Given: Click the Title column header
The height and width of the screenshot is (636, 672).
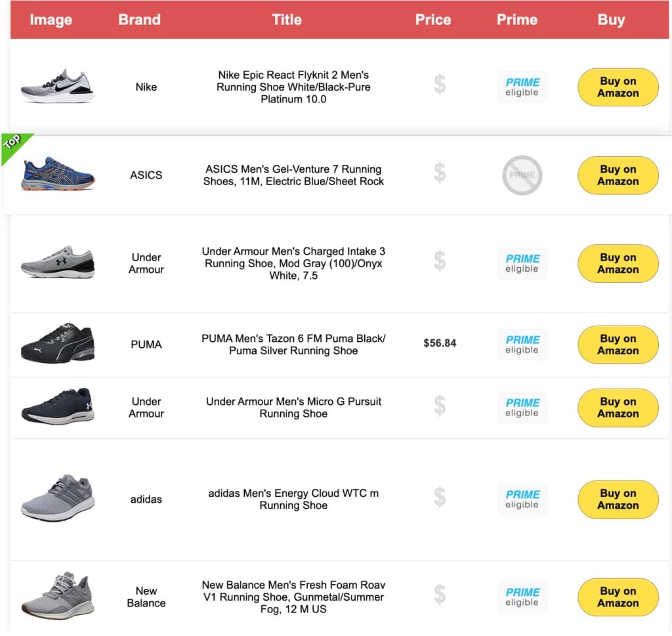Looking at the screenshot, I should tap(287, 20).
